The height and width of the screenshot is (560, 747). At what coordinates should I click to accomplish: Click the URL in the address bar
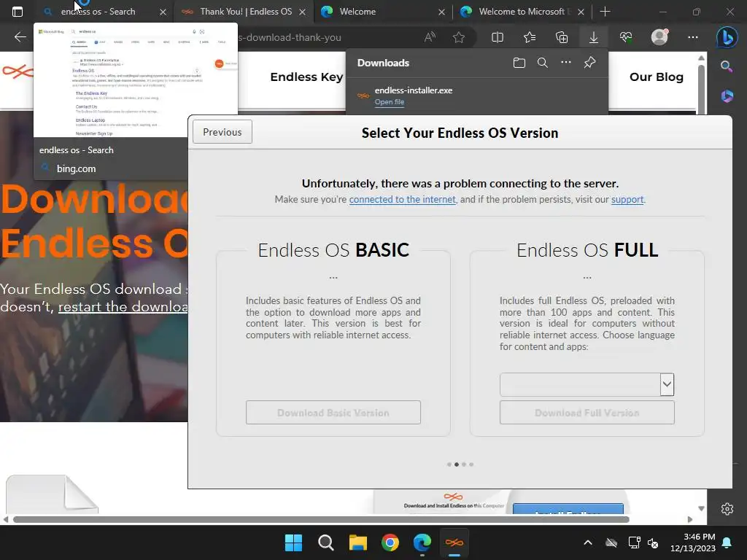[x=289, y=37]
